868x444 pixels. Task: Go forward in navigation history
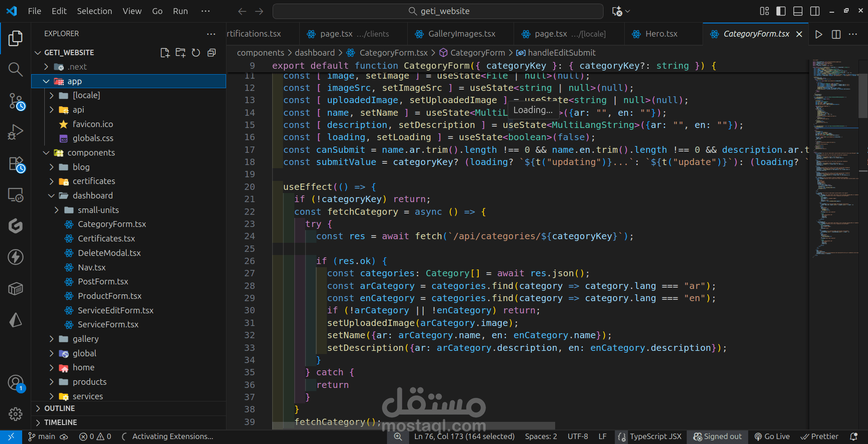[259, 11]
